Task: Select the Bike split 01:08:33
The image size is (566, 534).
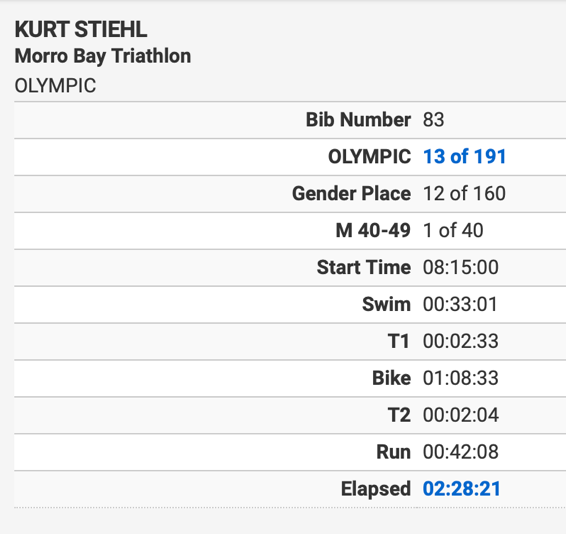Action: (461, 378)
